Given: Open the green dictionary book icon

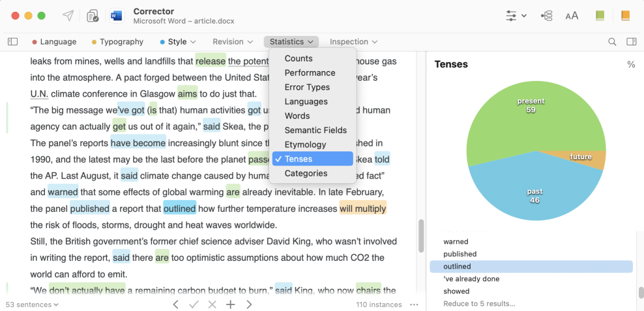Looking at the screenshot, I should [x=600, y=16].
